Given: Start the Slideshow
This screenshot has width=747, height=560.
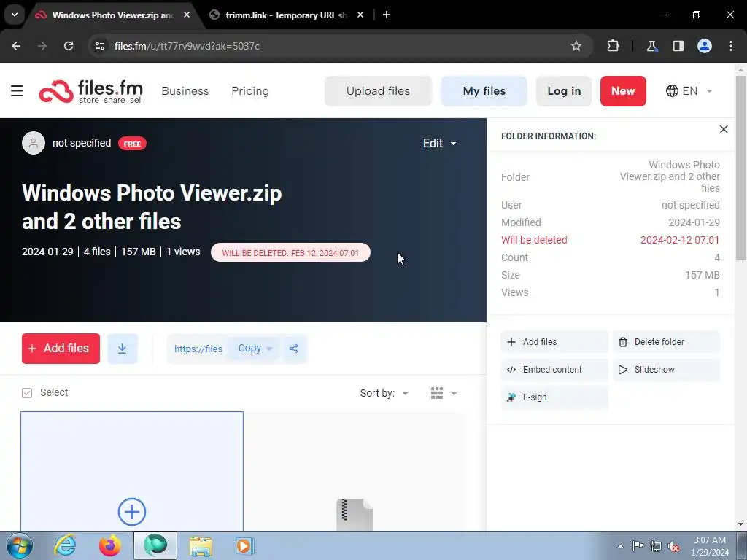Looking at the screenshot, I should click(x=666, y=370).
